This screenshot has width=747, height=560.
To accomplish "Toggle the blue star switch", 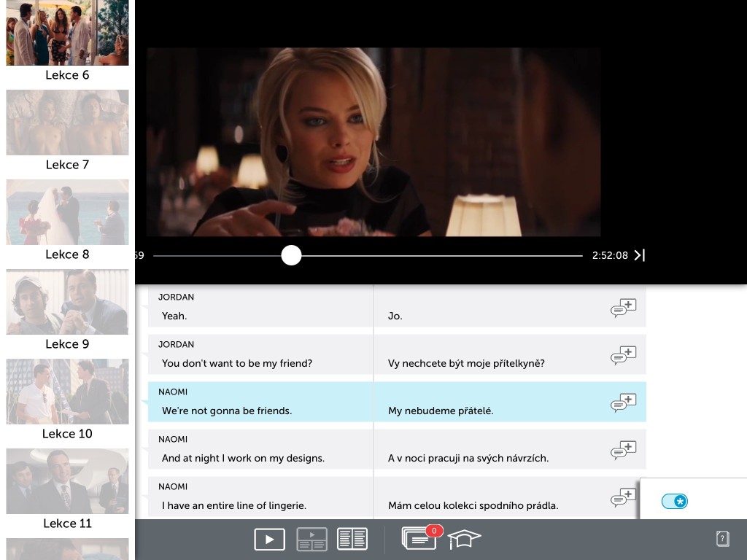I will [675, 501].
